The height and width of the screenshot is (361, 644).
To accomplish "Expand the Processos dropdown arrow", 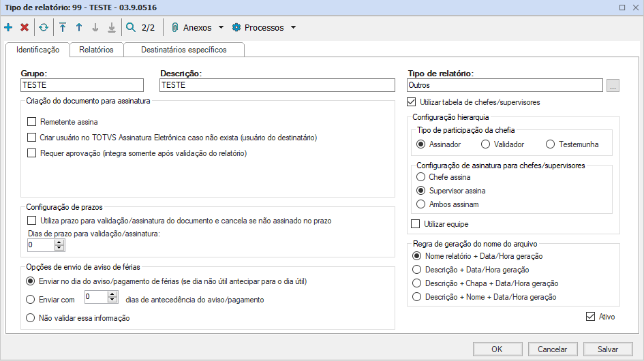I will (x=293, y=27).
